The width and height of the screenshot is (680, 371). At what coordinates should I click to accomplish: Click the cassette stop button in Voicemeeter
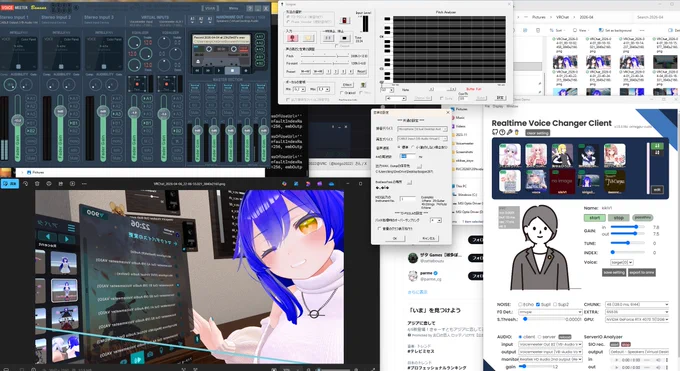(232, 70)
